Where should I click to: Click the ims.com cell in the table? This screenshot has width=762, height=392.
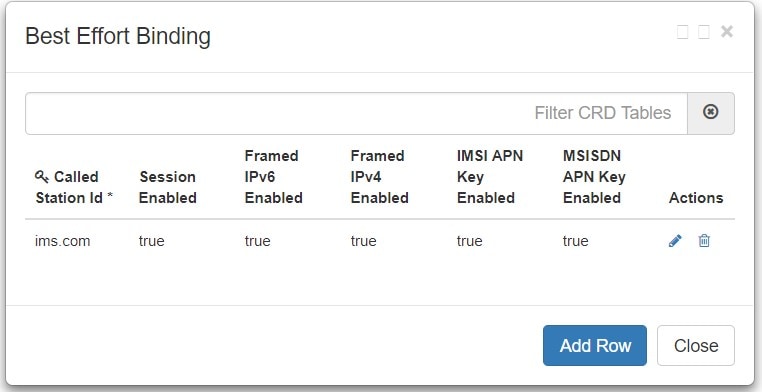click(x=63, y=241)
